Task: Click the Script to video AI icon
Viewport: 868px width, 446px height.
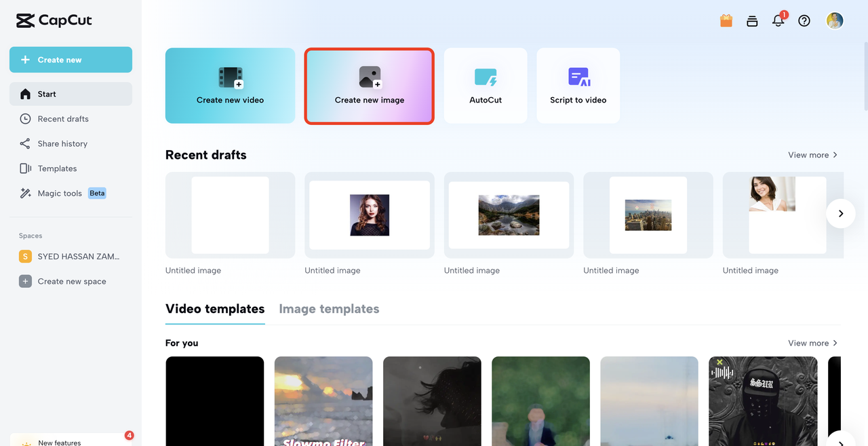Action: coord(579,77)
